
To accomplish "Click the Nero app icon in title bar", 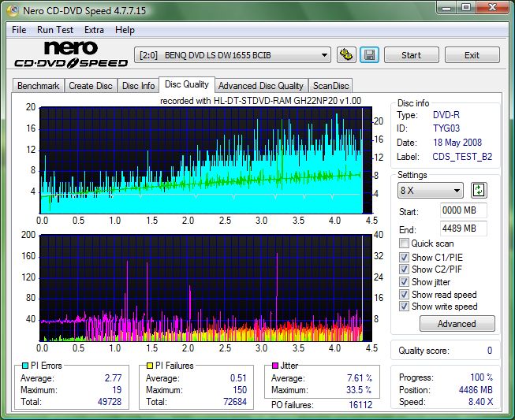I will (13, 10).
